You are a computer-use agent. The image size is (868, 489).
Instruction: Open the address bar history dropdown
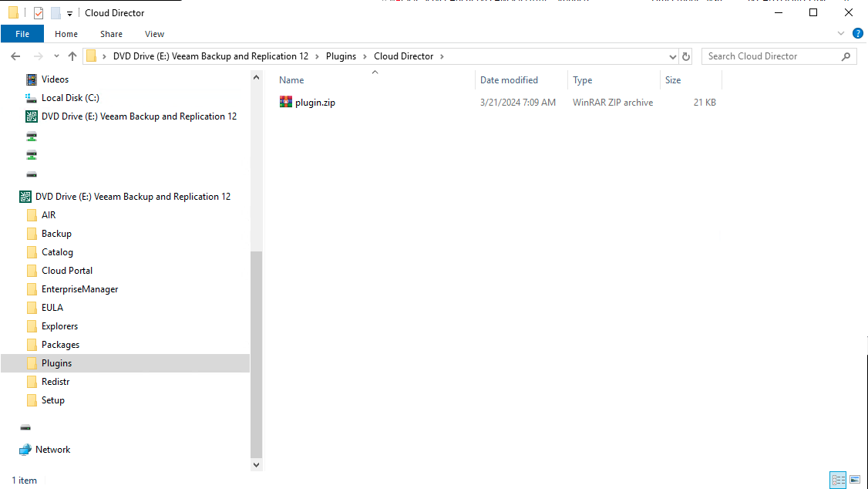673,56
